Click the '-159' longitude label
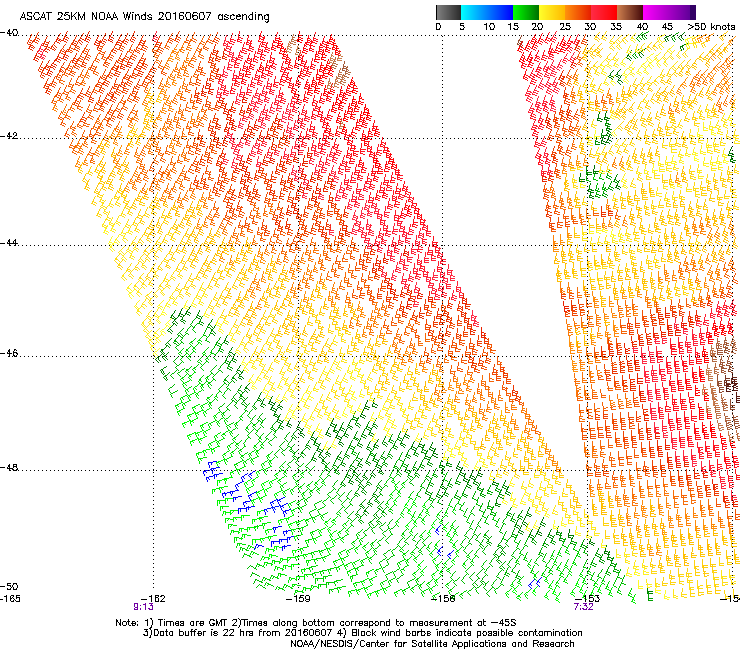Viewport: 740px width, 650px height. point(298,599)
